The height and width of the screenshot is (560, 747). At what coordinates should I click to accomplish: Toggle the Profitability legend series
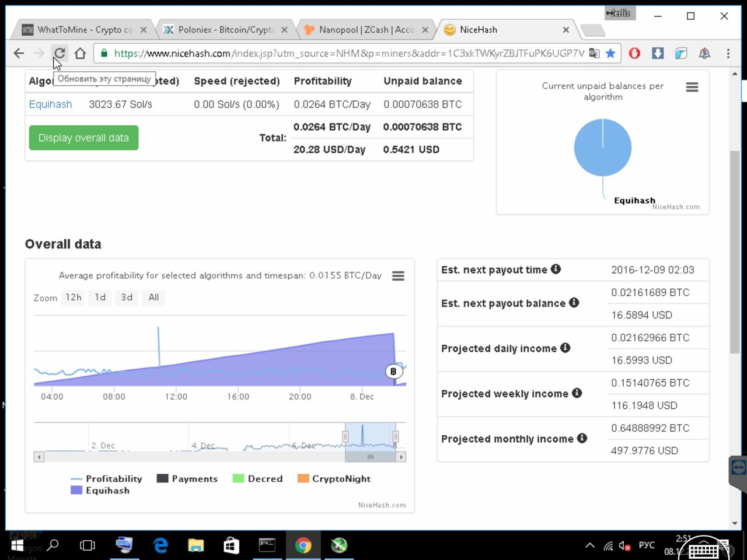pos(106,479)
